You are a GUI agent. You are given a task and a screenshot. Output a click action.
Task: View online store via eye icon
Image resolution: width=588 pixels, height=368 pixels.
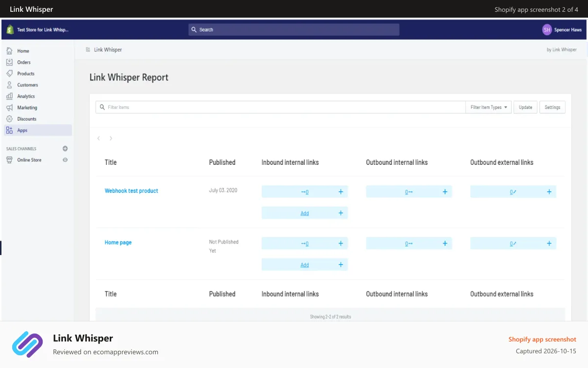pyautogui.click(x=65, y=160)
